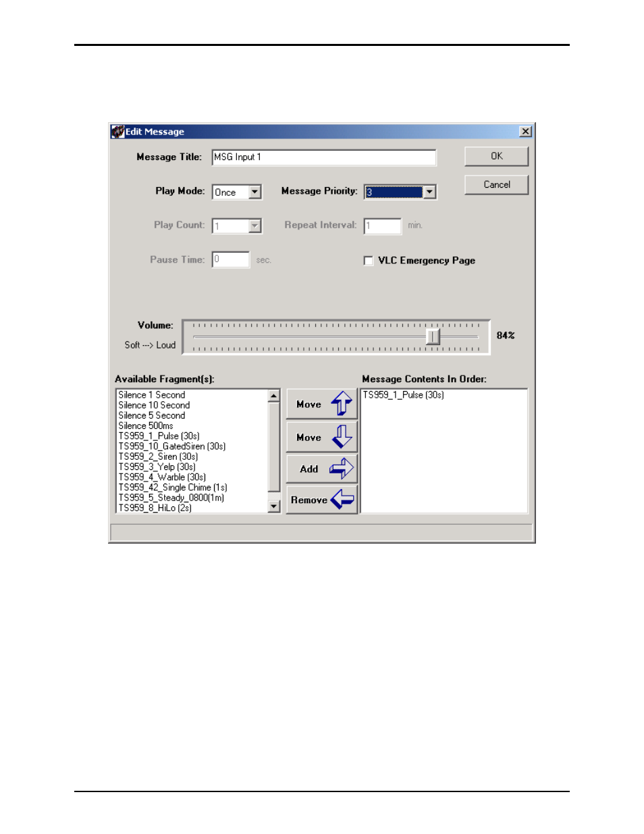Click the Pause Time input field
The height and width of the screenshot is (834, 644).
tap(231, 259)
